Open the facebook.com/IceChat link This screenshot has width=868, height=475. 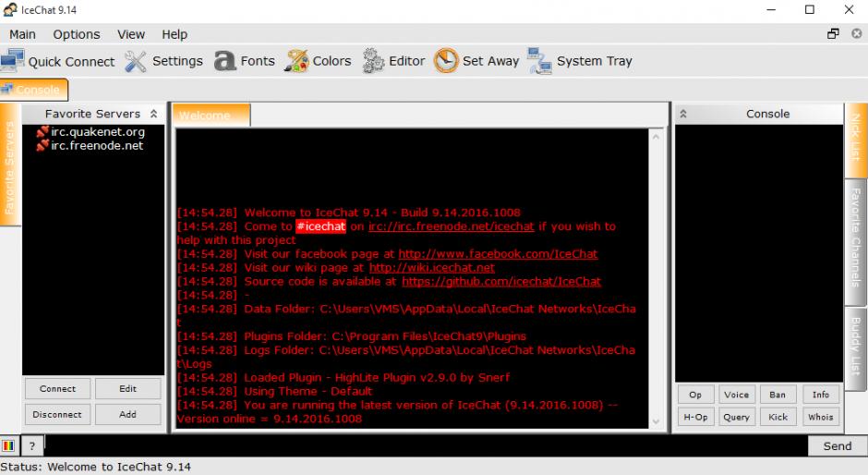[499, 254]
